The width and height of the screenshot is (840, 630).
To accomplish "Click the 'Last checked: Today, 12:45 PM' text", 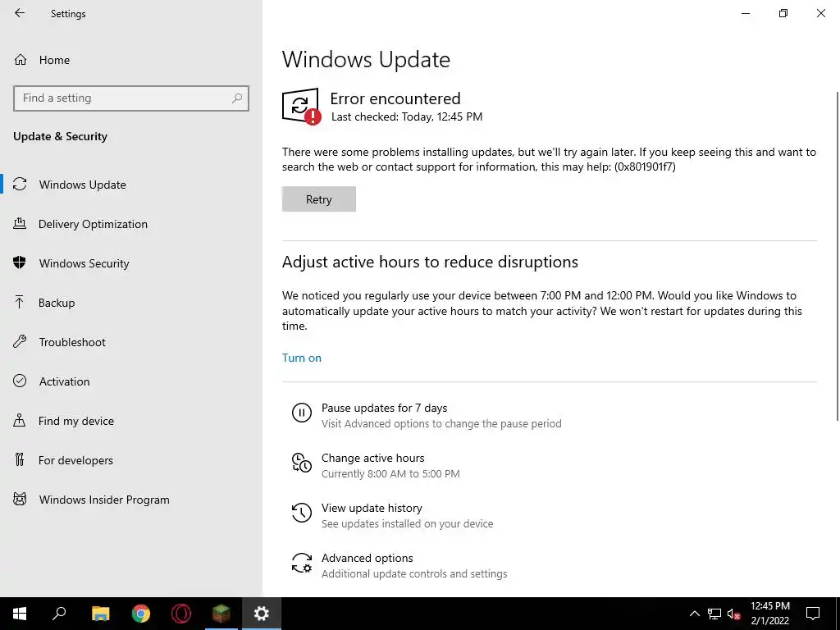I will click(407, 116).
